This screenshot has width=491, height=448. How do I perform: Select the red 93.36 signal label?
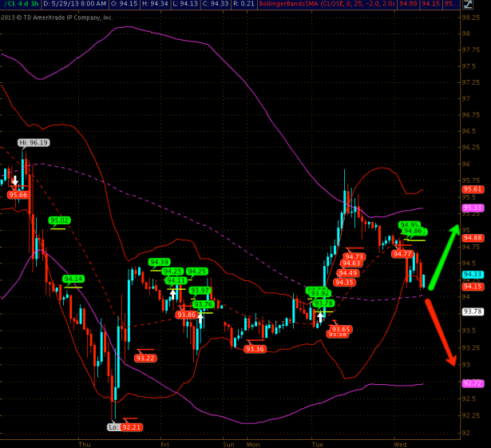tap(255, 349)
